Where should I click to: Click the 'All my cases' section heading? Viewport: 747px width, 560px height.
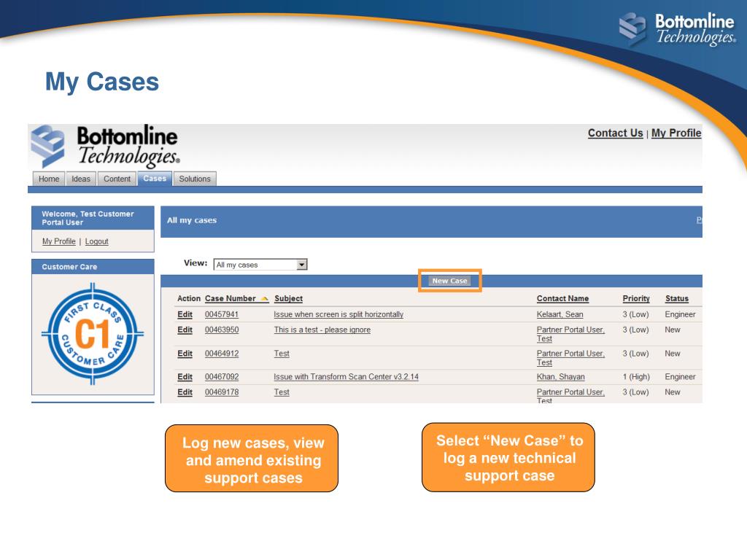click(x=192, y=220)
